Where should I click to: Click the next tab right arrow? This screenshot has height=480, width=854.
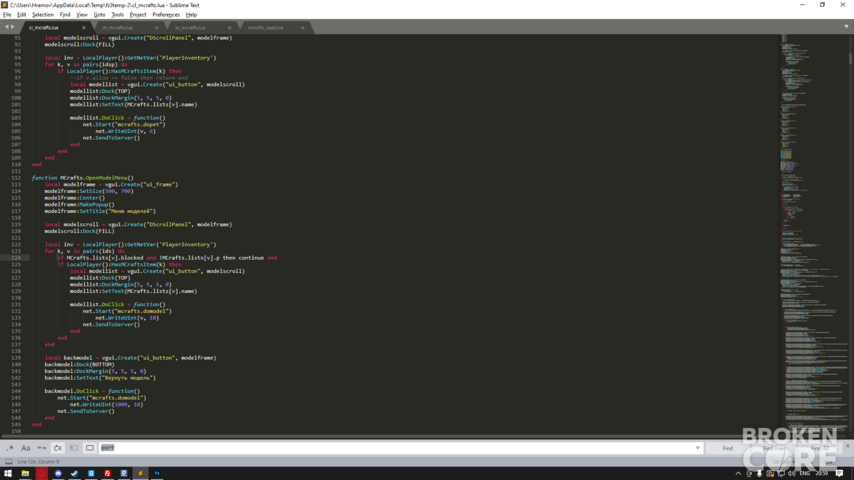[x=13, y=27]
